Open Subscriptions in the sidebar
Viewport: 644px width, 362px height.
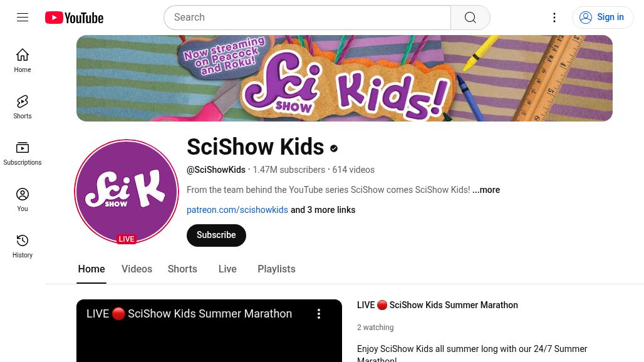click(x=23, y=153)
